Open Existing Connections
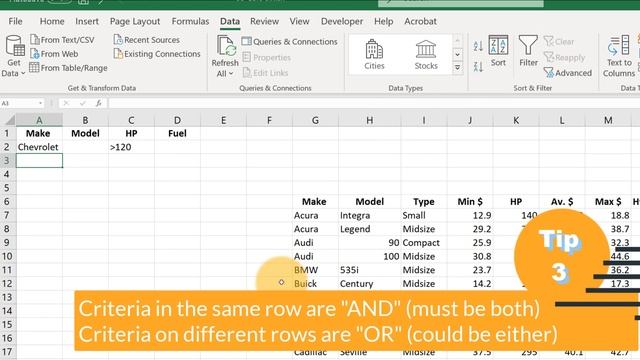This screenshot has width=640, height=360. point(157,54)
